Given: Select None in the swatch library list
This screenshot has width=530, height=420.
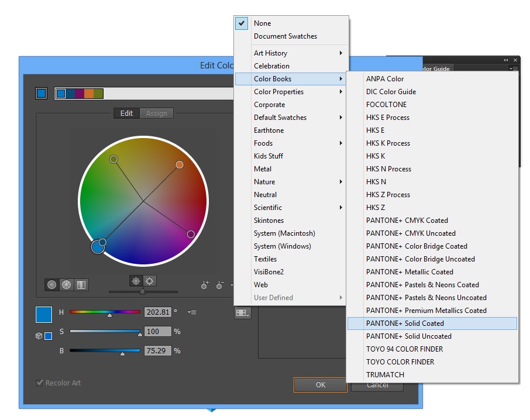Looking at the screenshot, I should pyautogui.click(x=263, y=23).
